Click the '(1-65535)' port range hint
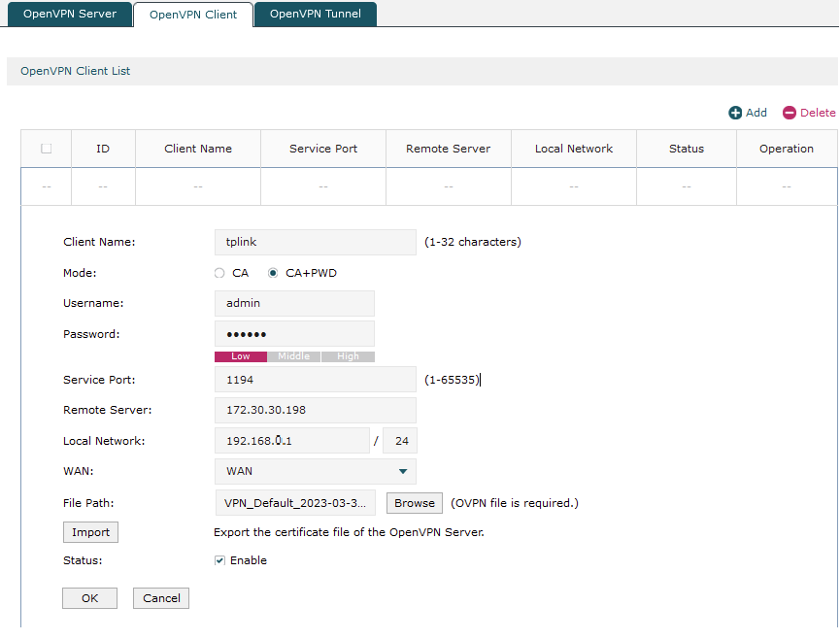The image size is (840, 640). point(452,380)
